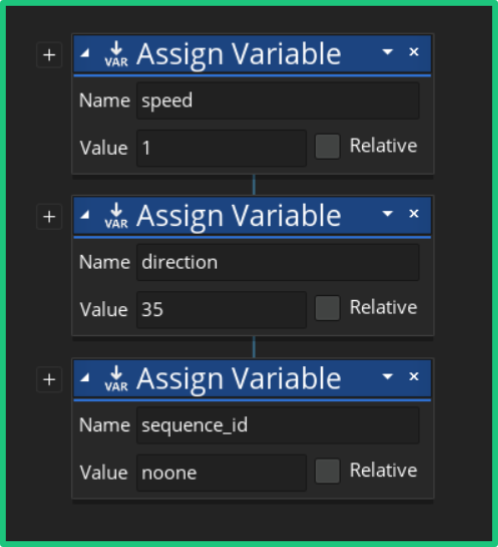
Task: Remove the direction Assign Variable action
Action: (414, 213)
